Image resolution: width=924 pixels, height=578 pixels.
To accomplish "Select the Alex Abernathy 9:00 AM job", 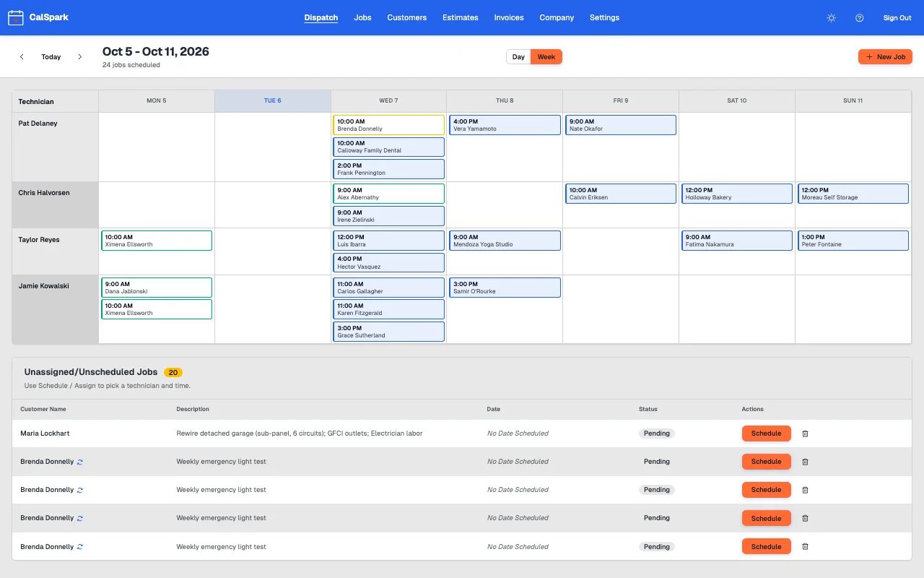I will click(388, 194).
